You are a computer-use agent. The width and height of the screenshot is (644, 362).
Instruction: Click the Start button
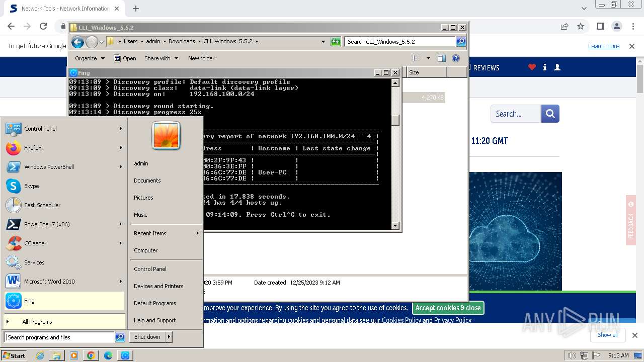(14, 355)
